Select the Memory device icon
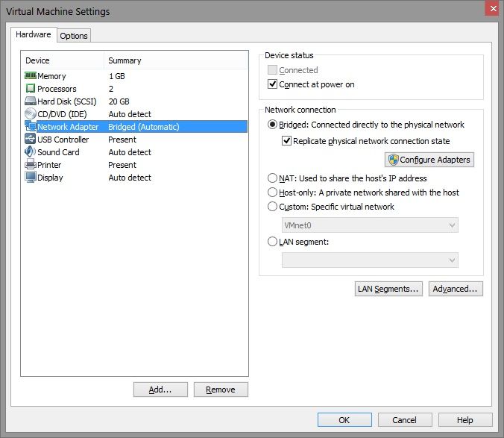The height and width of the screenshot is (438, 504). (31, 76)
